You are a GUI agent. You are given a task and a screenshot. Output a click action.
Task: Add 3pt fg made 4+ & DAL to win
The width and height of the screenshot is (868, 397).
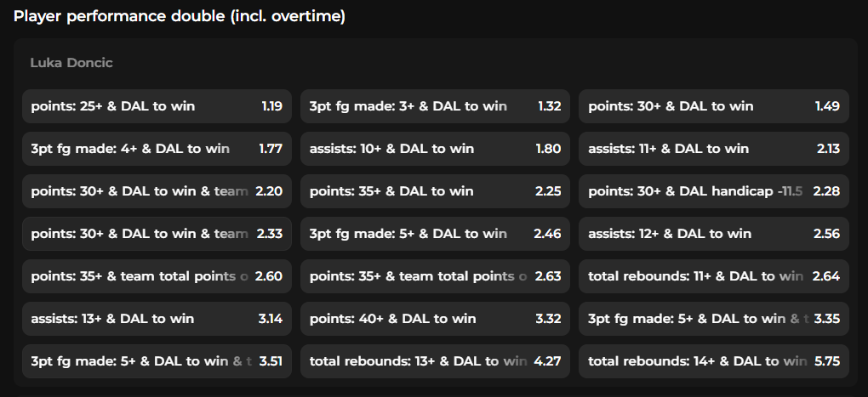pyautogui.click(x=157, y=149)
